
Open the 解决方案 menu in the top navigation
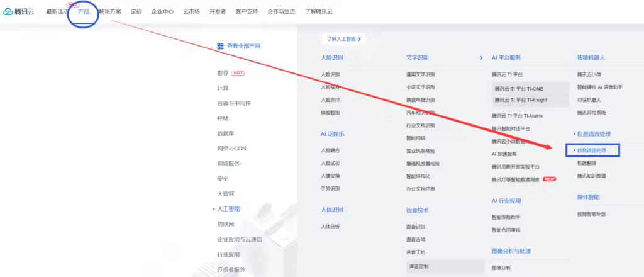(x=110, y=11)
